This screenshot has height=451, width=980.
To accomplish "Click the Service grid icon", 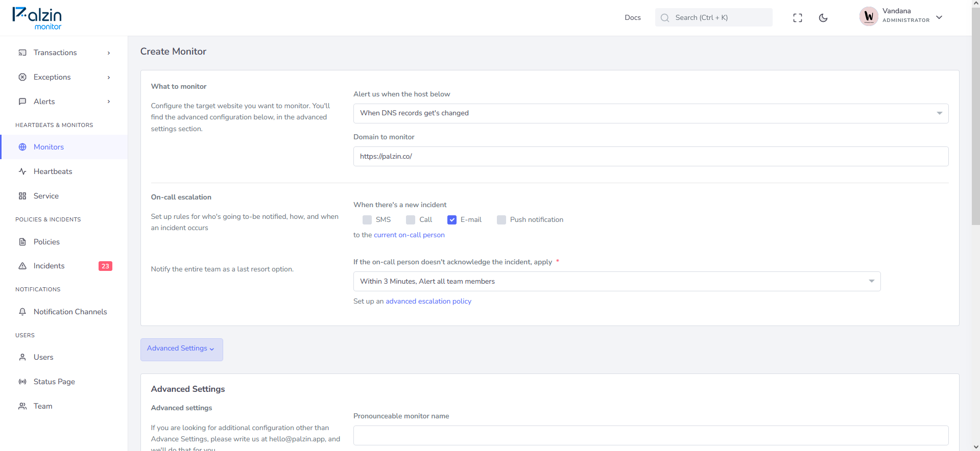I will [x=22, y=196].
